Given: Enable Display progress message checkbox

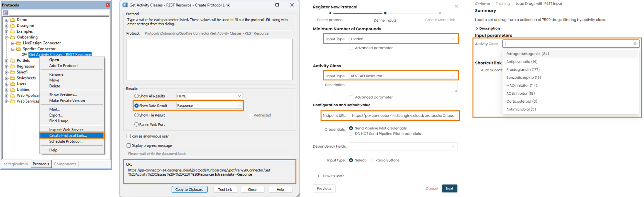Looking at the screenshot, I should click(x=129, y=145).
